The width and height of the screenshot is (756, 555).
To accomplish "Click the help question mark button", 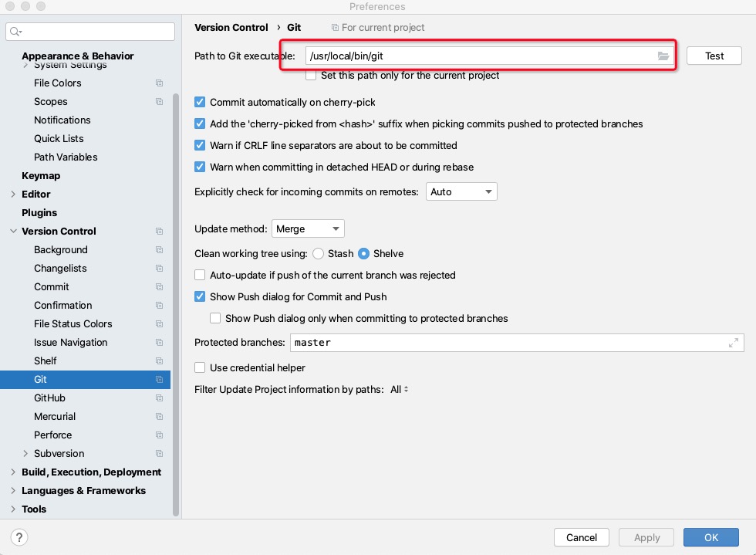I will coord(20,537).
